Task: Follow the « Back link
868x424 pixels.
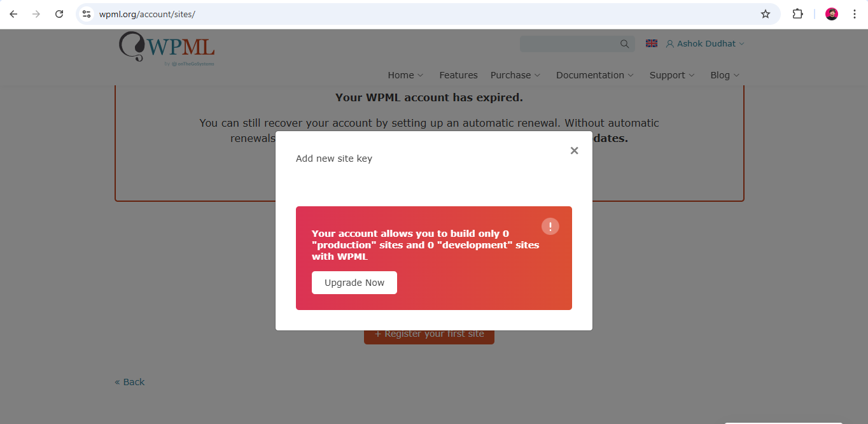Action: pos(130,382)
